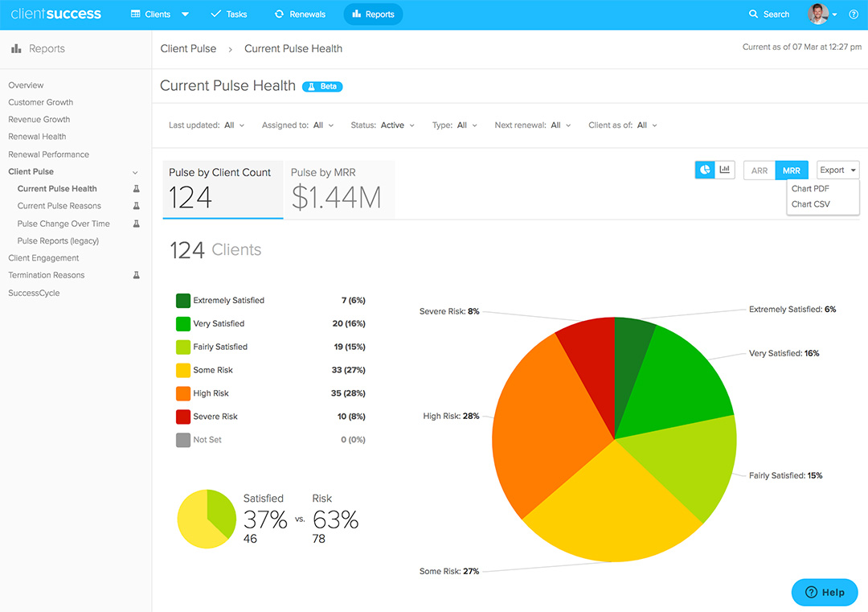Switch chart to bar view
Viewport: 868px width, 612px height.
(x=726, y=170)
